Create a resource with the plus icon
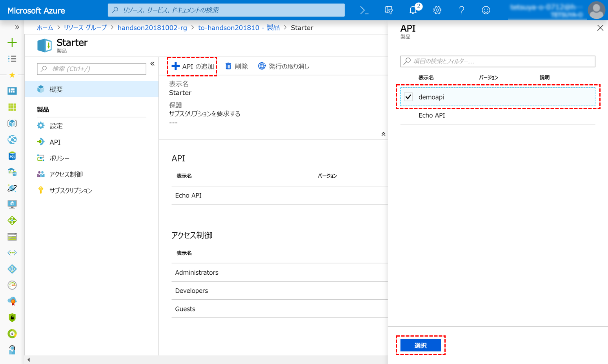Image resolution: width=608 pixels, height=364 pixels. (x=12, y=42)
